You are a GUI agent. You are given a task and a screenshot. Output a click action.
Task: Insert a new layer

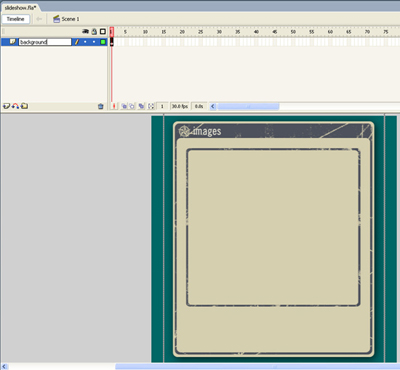pos(6,106)
